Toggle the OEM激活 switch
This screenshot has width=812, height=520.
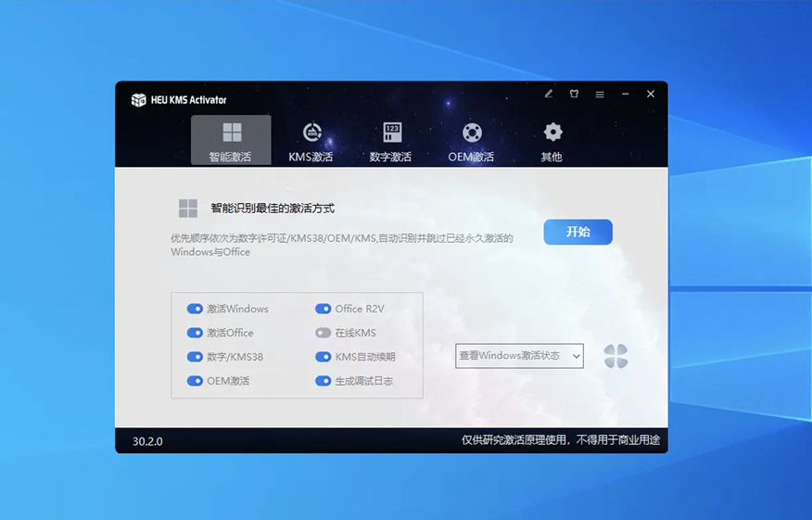[x=195, y=381]
